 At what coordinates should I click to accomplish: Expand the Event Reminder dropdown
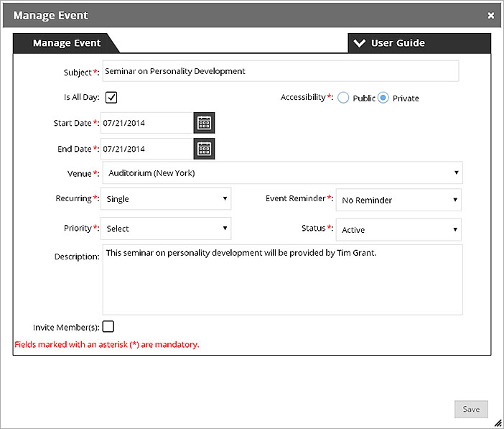click(x=398, y=200)
